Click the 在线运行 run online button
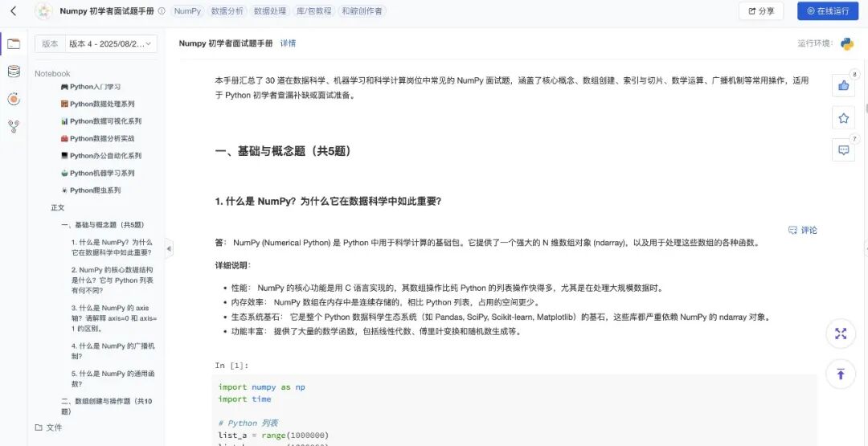Viewport: 868px width, 446px height. click(828, 11)
